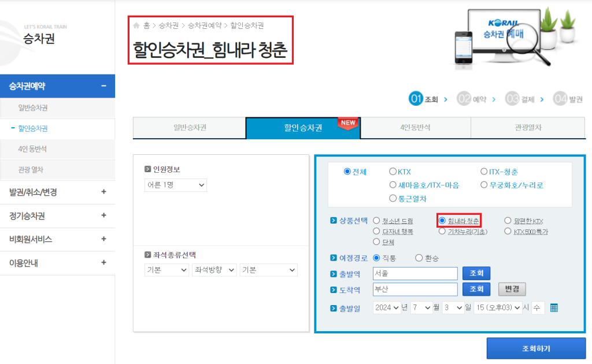Click the 출발역 input field with 서울
Viewport: 592px width, 364px height.
click(x=415, y=273)
